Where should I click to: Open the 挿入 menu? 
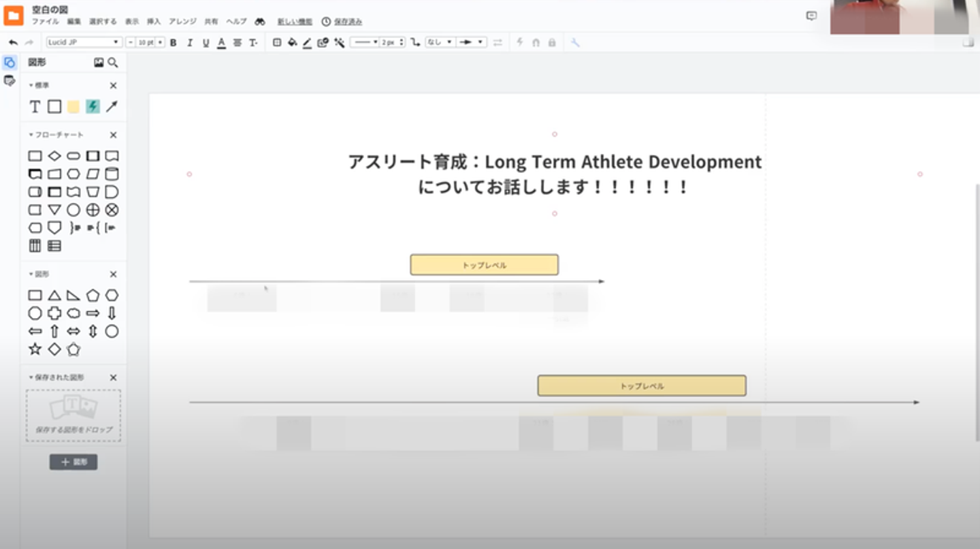[154, 22]
